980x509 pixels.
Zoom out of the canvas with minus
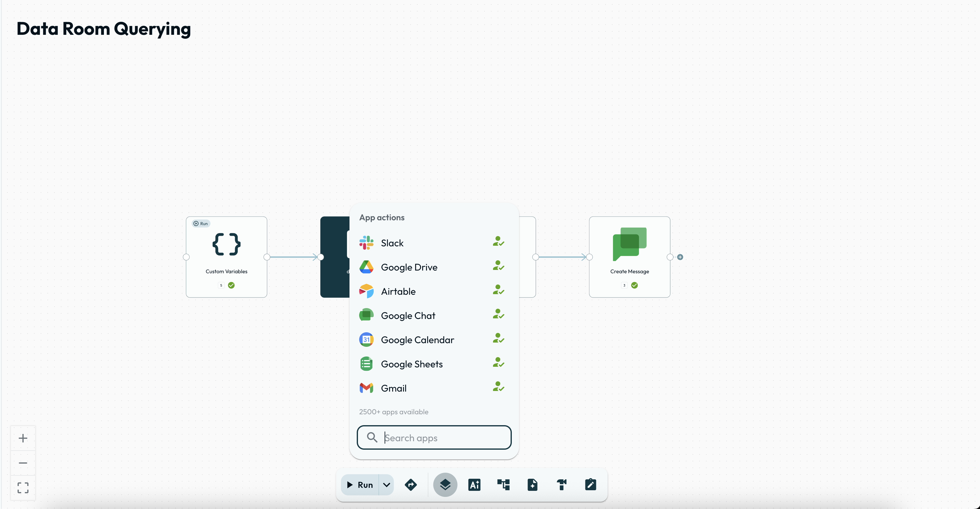tap(23, 463)
